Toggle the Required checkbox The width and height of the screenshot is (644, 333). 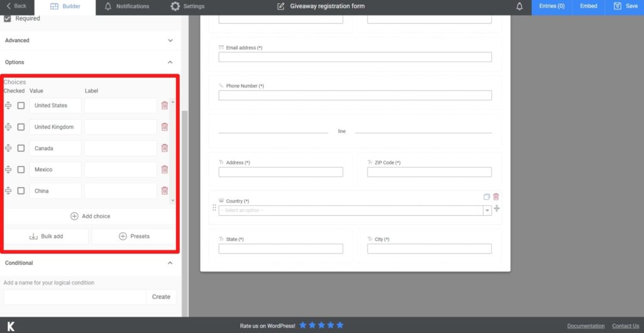pos(8,18)
